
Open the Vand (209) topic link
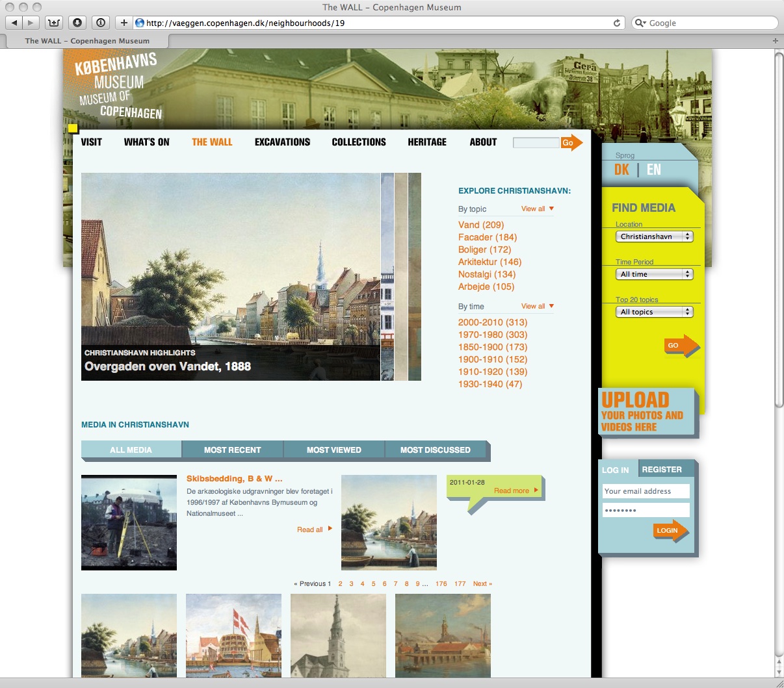click(x=481, y=225)
